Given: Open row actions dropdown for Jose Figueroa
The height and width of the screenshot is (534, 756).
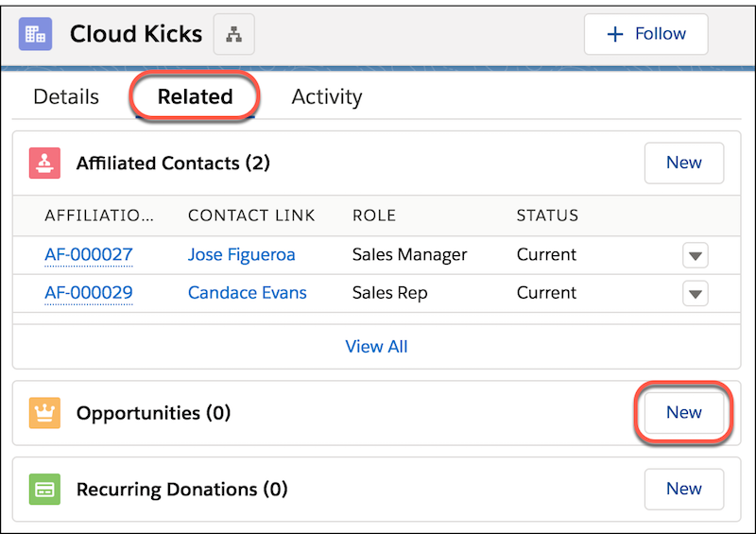Looking at the screenshot, I should (x=696, y=255).
